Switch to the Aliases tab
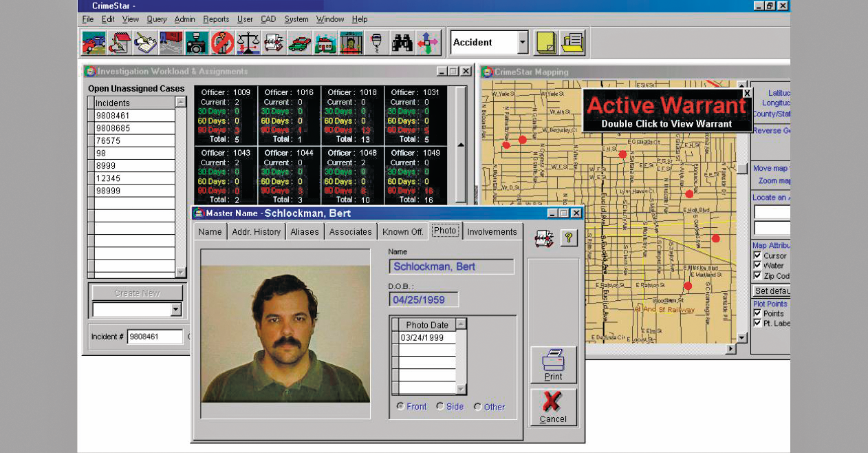Screen dimensions: 868x453 305,232
